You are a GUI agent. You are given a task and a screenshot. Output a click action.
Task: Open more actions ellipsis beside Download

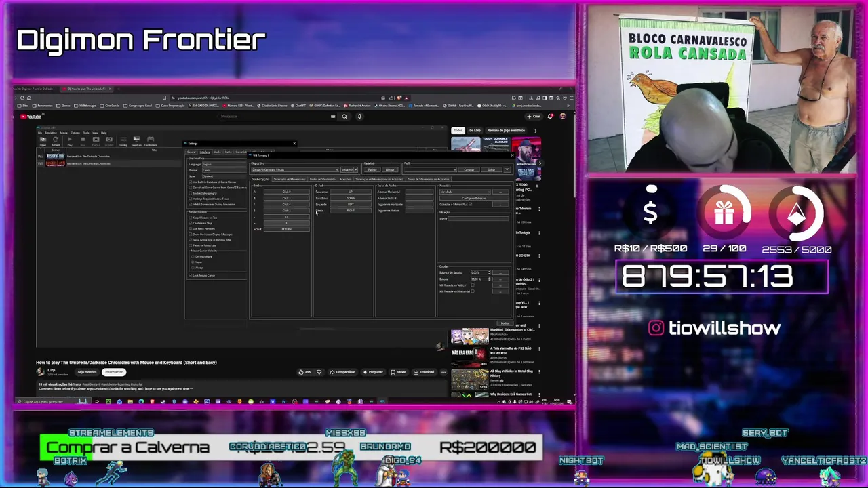coord(443,372)
